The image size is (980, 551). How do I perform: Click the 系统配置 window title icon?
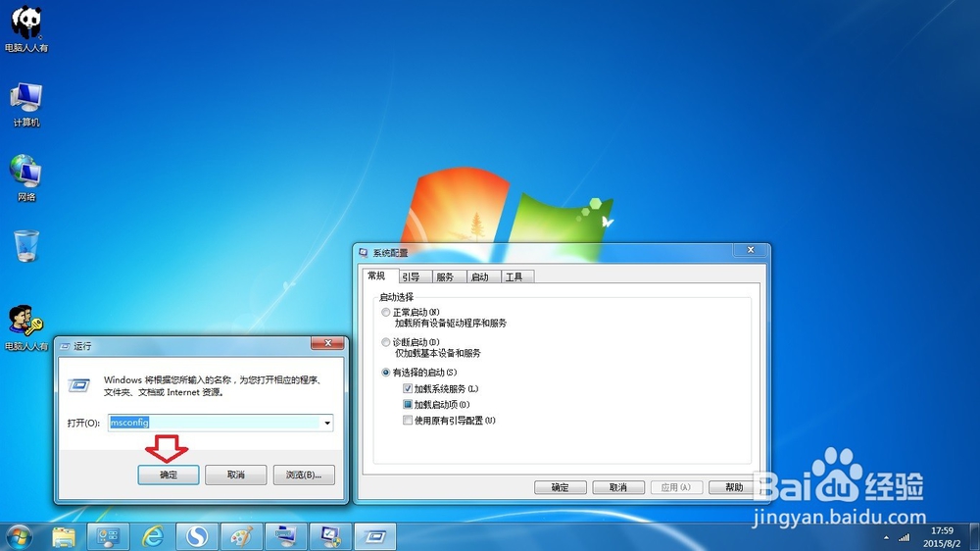point(364,253)
